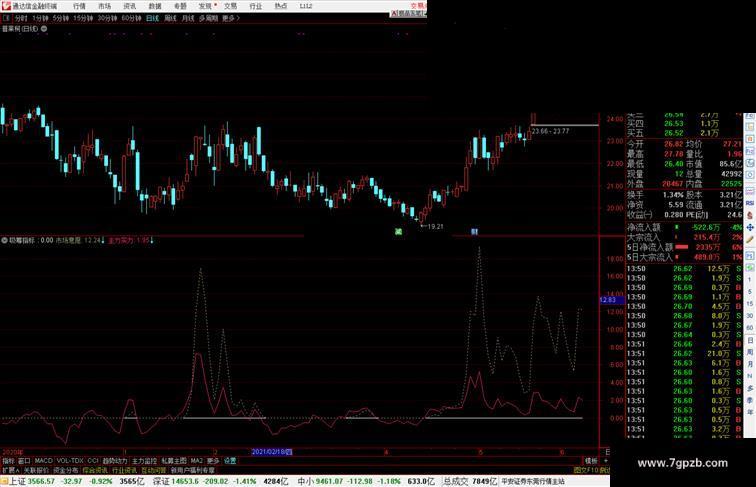Click the RSI icon in right sidebar

pyautogui.click(x=750, y=204)
